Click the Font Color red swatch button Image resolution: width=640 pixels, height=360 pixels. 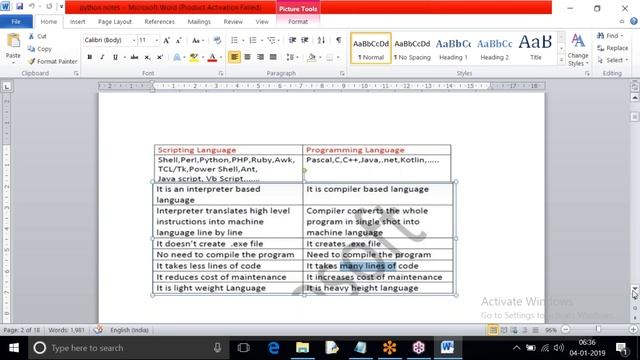(x=212, y=57)
